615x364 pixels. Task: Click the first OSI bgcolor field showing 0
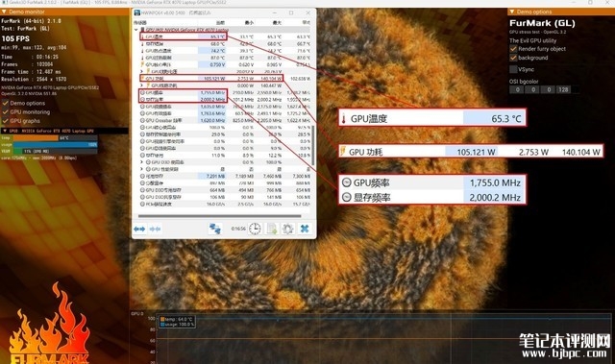(517, 89)
